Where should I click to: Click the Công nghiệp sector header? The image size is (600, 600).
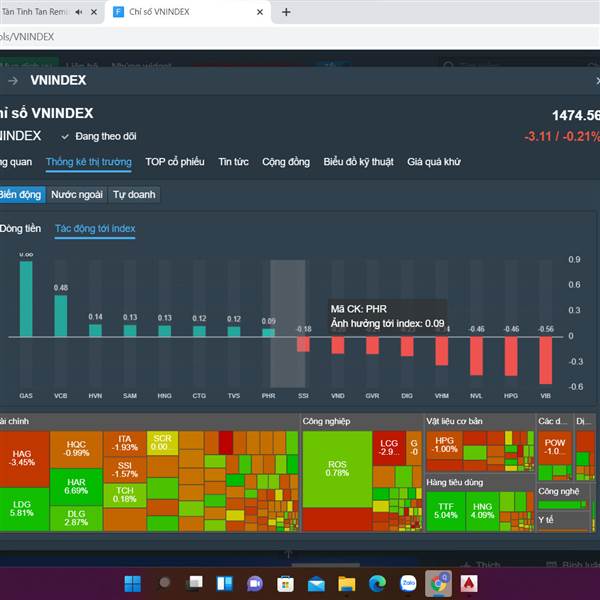click(x=362, y=422)
